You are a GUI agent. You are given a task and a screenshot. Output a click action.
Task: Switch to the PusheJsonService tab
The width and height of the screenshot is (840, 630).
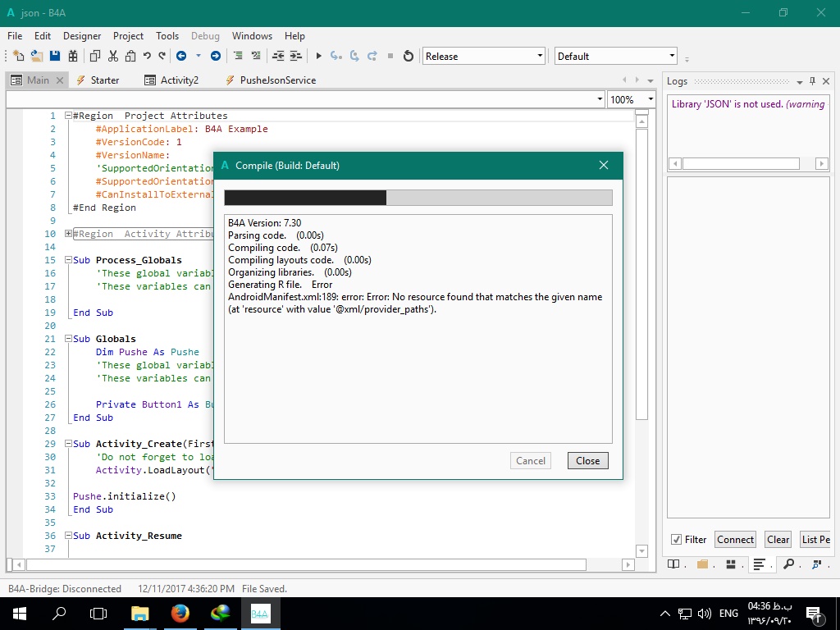coord(277,80)
